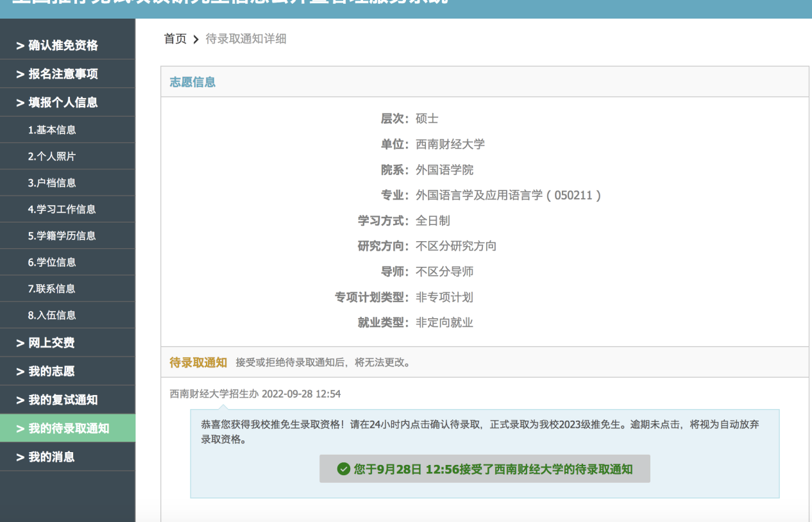Click the accepted 待录取通知 status button

pos(485,469)
